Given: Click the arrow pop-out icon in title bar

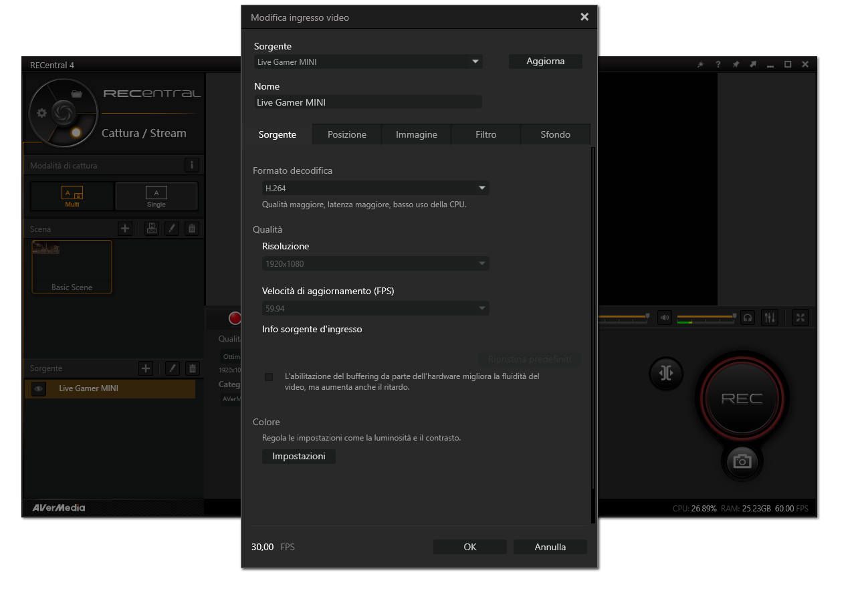Looking at the screenshot, I should point(753,65).
